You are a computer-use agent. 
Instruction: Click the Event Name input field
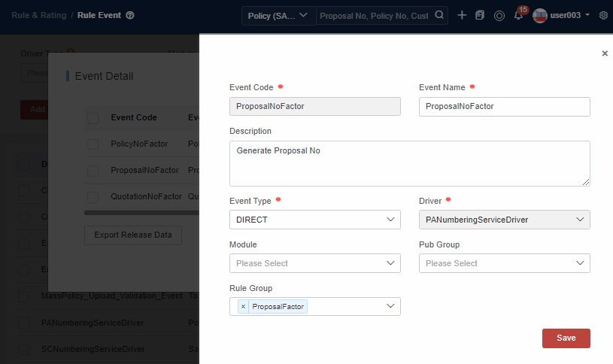(504, 107)
